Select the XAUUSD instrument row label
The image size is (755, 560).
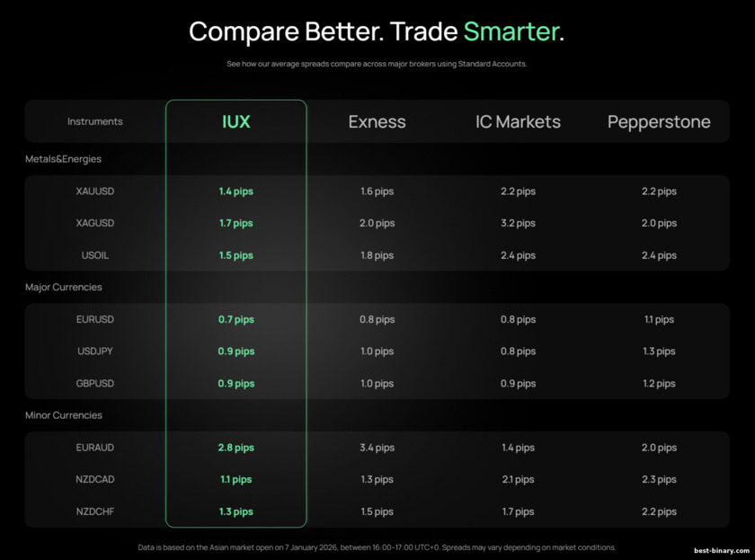(95, 191)
